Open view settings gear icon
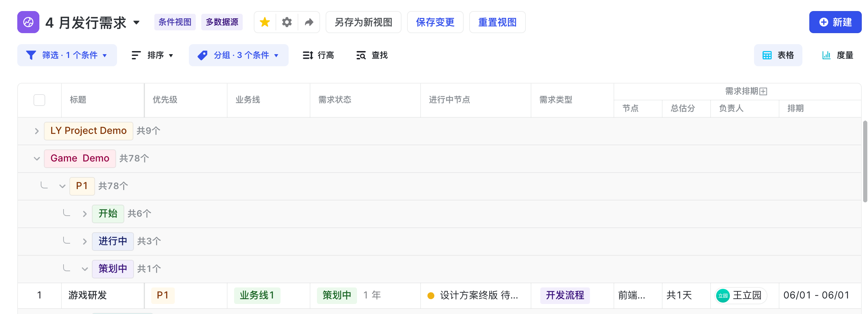Viewport: 868px width, 314px height. pos(287,22)
